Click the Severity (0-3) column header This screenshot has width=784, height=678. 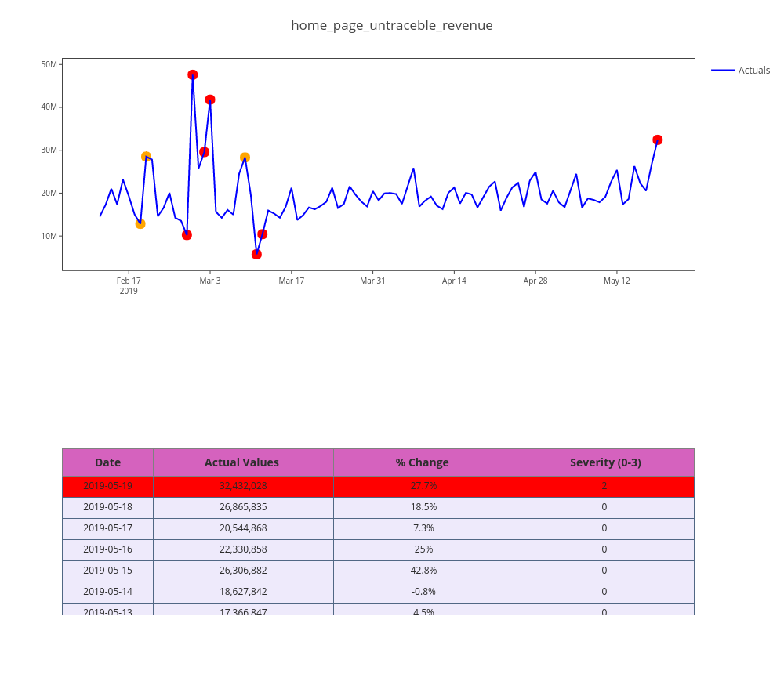click(x=604, y=462)
